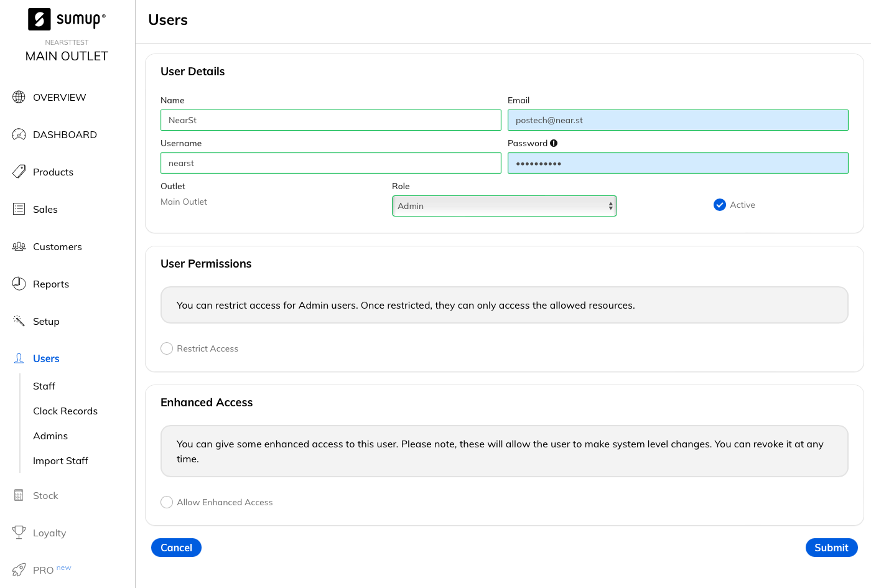Open the Role dropdown
871x588 pixels.
(504, 206)
